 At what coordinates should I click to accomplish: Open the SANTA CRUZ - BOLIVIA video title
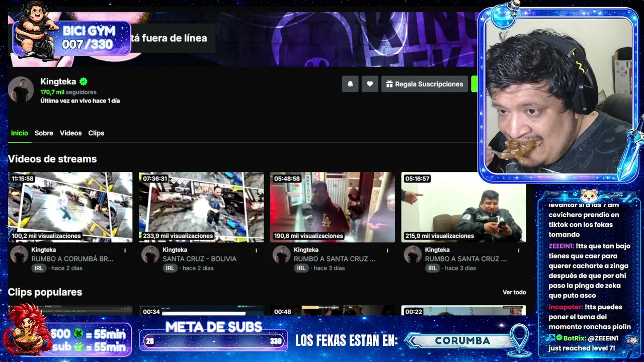click(199, 259)
